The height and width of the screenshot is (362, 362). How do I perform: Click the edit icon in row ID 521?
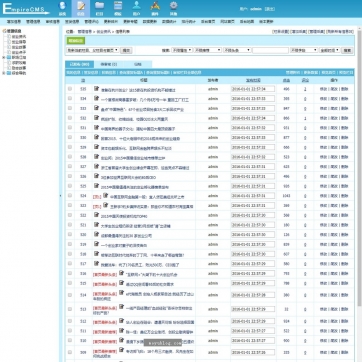96,225
